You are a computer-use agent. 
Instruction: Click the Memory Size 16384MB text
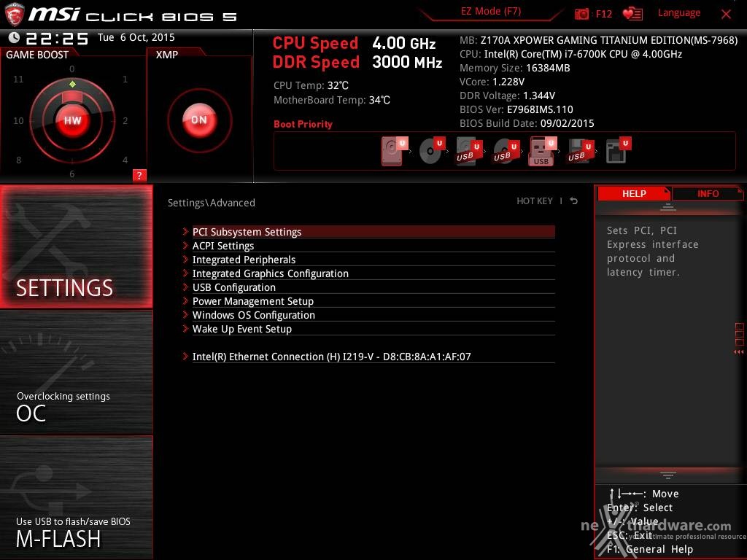tap(514, 68)
